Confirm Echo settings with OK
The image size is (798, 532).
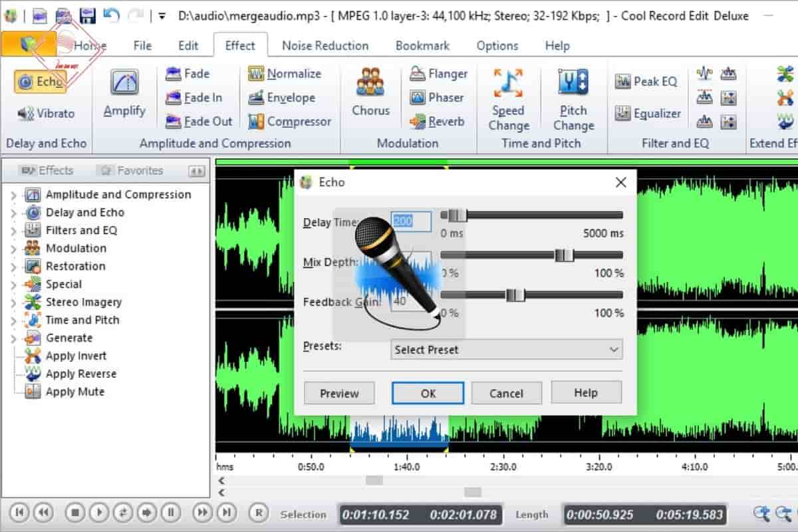(428, 392)
